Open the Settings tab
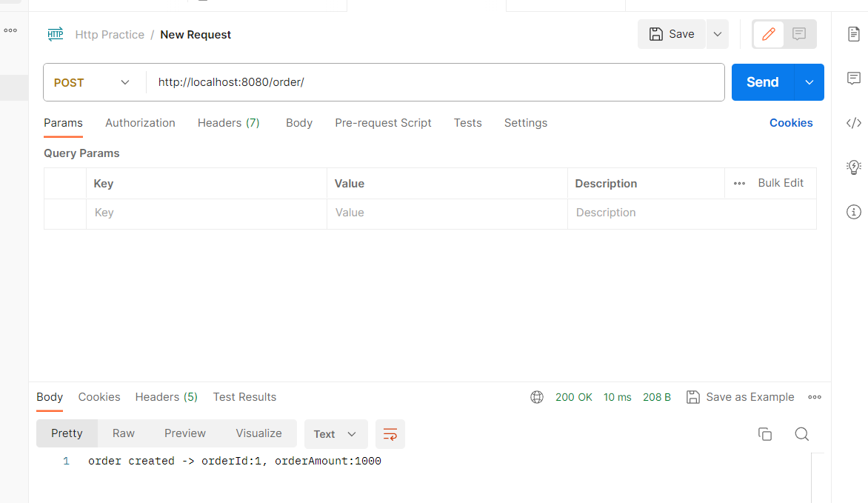Image resolution: width=868 pixels, height=503 pixels. point(525,123)
